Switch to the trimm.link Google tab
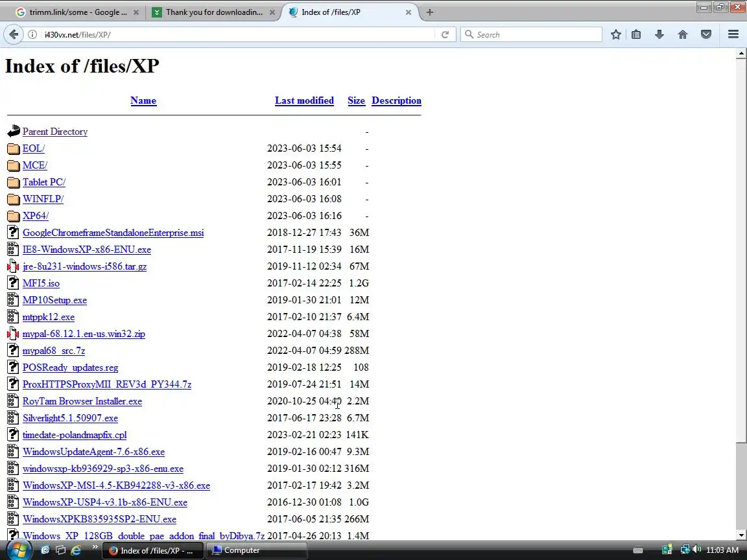Viewport: 747px width, 560px height. [78, 12]
